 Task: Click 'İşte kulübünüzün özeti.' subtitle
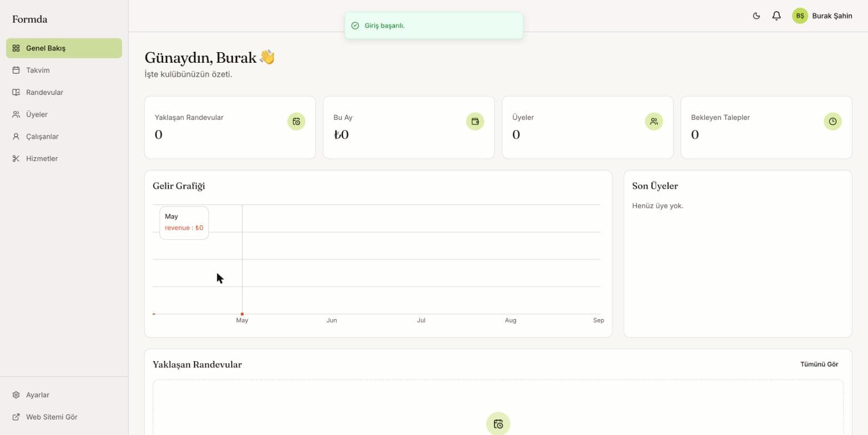188,74
